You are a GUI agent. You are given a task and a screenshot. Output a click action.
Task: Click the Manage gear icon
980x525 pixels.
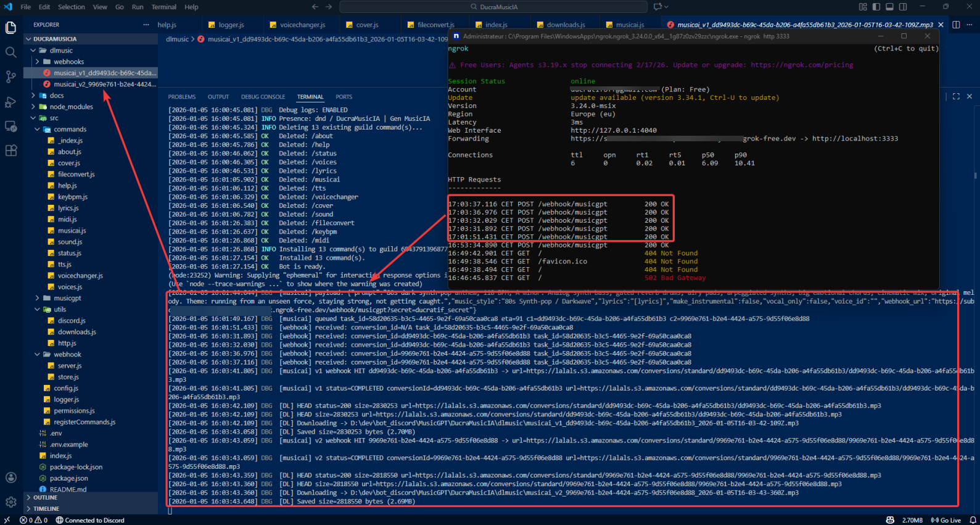coord(10,502)
